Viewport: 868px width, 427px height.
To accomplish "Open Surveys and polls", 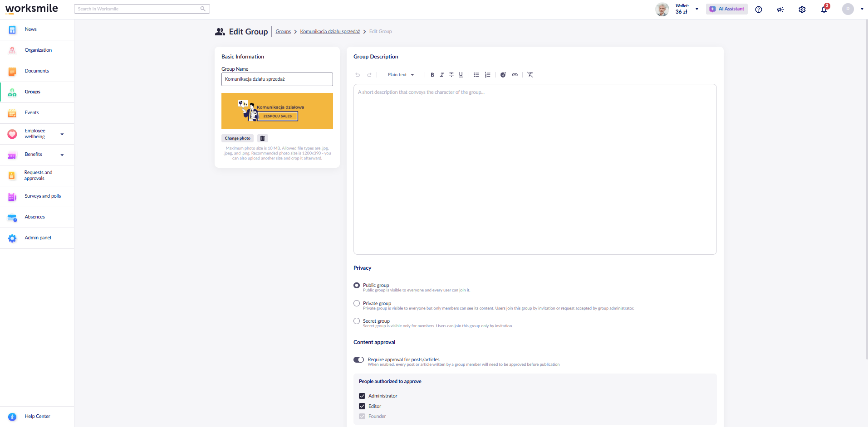I will point(37,196).
